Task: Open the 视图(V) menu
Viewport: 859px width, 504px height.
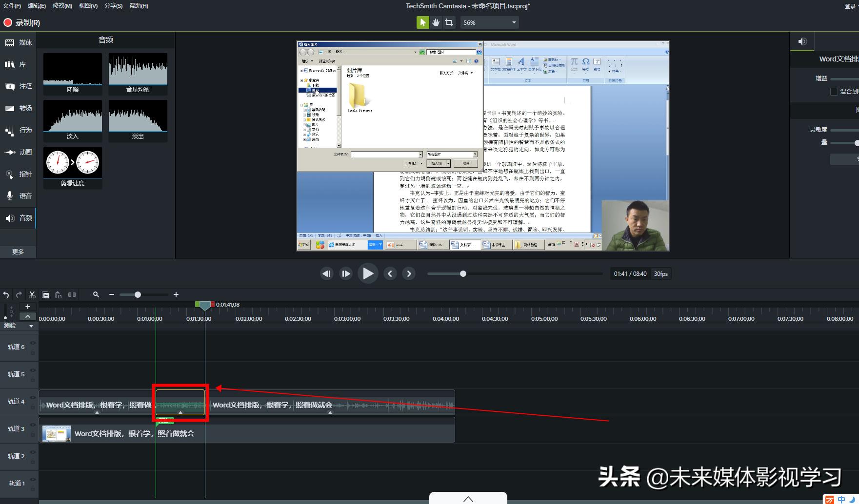Action: tap(88, 6)
